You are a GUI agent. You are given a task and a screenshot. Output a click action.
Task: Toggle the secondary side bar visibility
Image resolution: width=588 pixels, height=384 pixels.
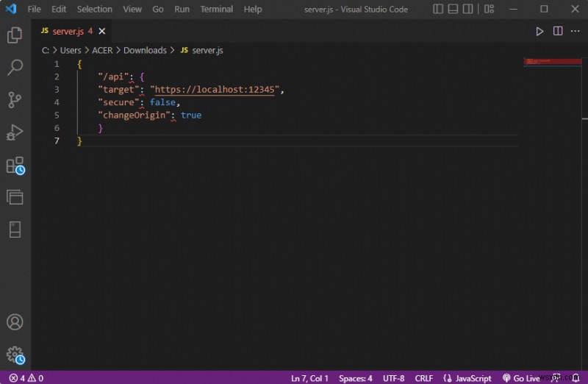pyautogui.click(x=468, y=10)
